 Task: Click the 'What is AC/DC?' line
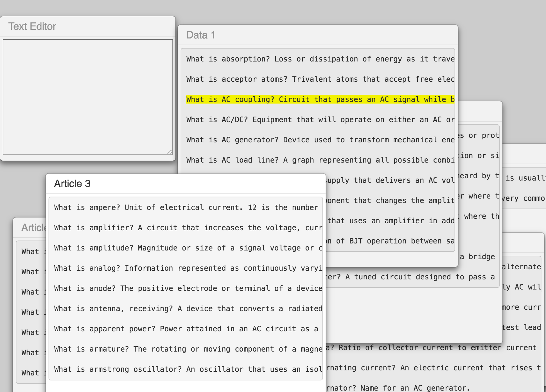click(320, 120)
